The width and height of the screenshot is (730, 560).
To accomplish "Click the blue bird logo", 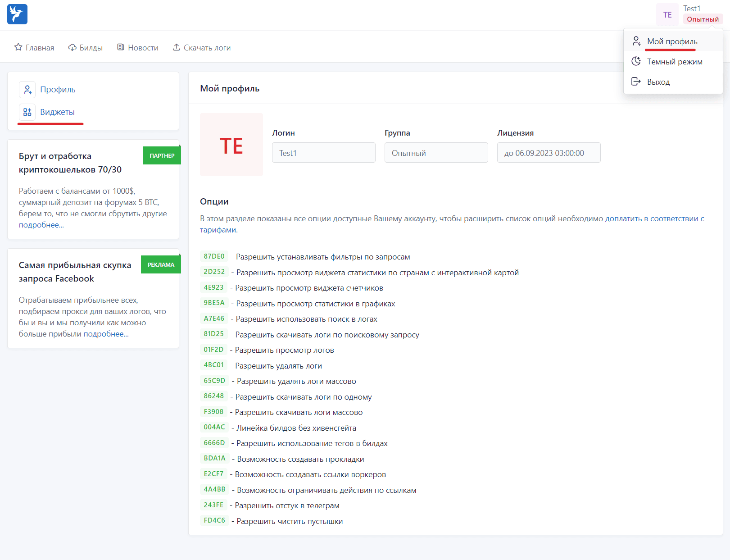I will pos(17,14).
